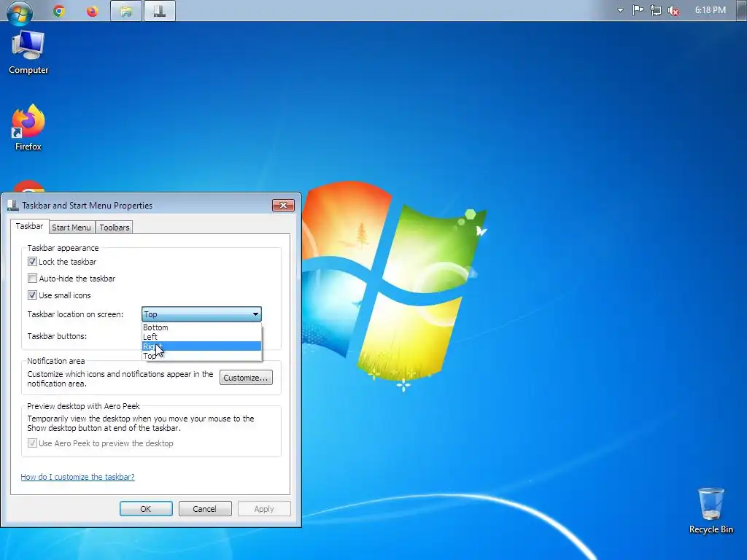Click the Customize... button
Image resolution: width=747 pixels, height=560 pixels.
[246, 378]
